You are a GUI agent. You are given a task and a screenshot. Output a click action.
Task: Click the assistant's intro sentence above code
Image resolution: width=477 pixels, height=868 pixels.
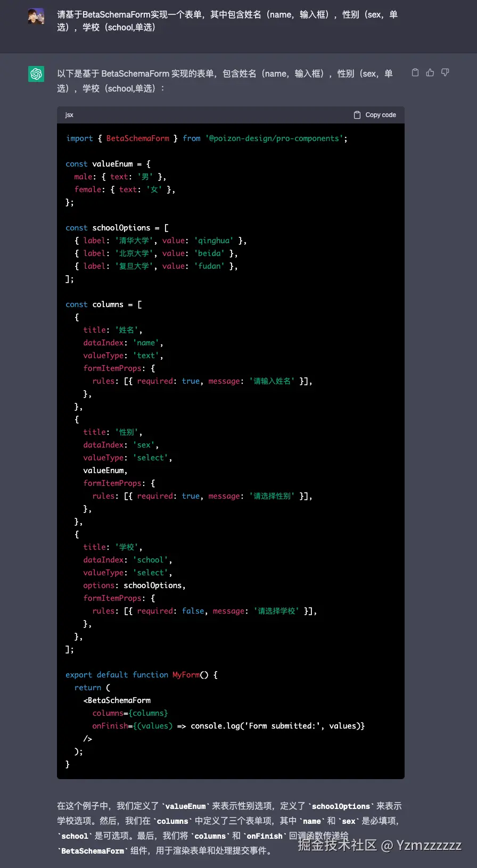(225, 81)
